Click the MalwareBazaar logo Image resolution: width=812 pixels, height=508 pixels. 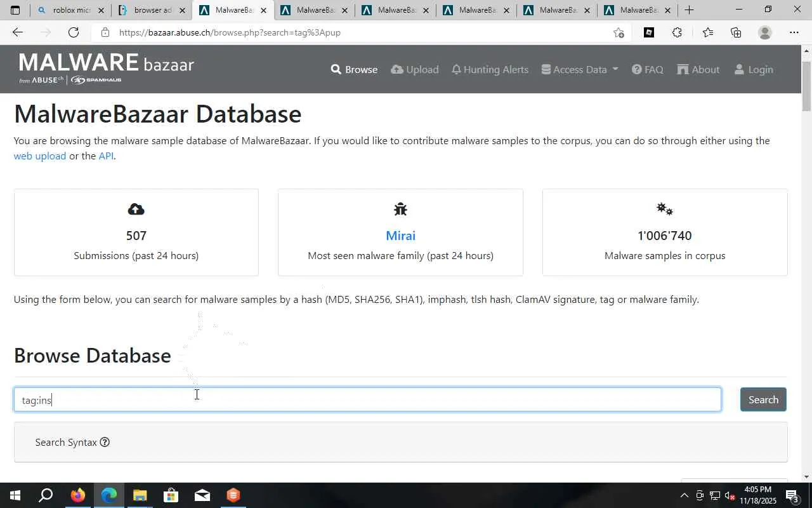click(x=107, y=69)
